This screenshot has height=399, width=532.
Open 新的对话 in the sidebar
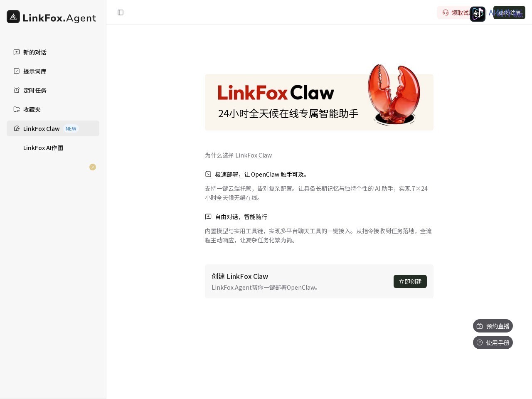click(x=53, y=52)
